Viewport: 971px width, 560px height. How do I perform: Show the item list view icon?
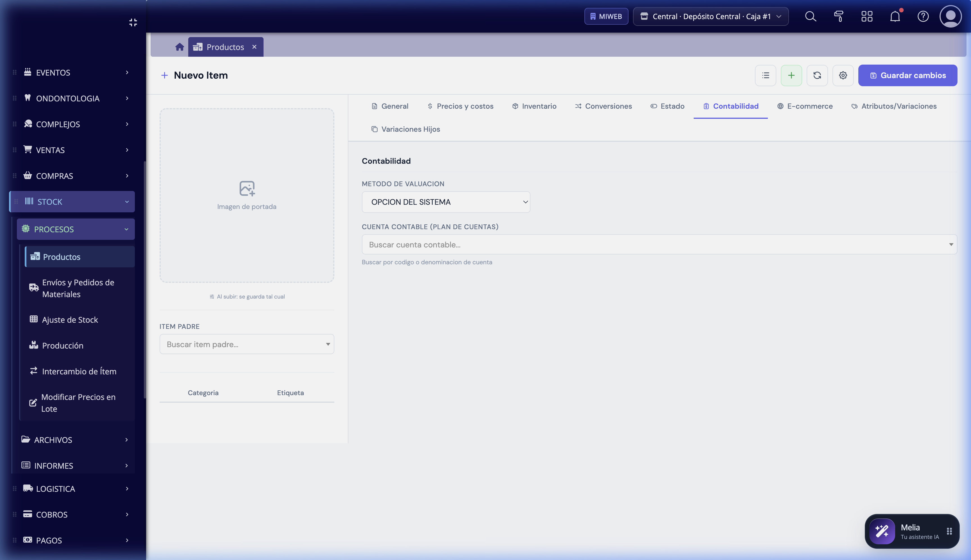coord(766,75)
